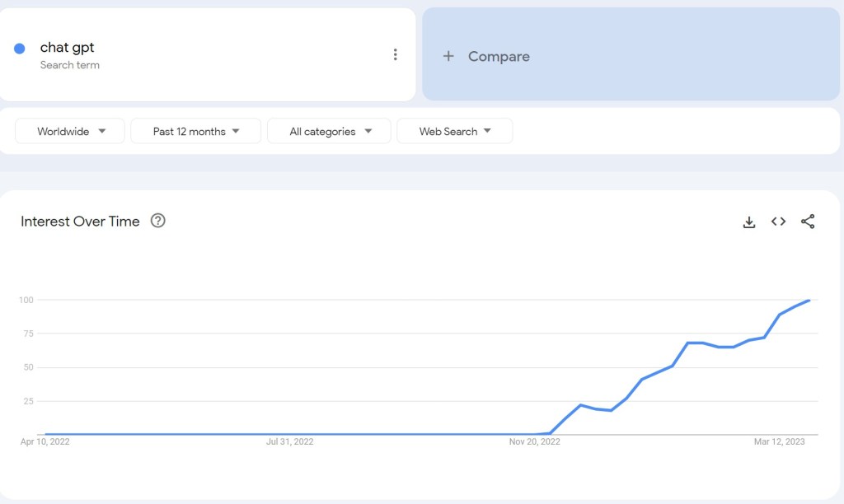Click the Mar 12, 2023 axis label
The width and height of the screenshot is (844, 504).
pos(779,442)
